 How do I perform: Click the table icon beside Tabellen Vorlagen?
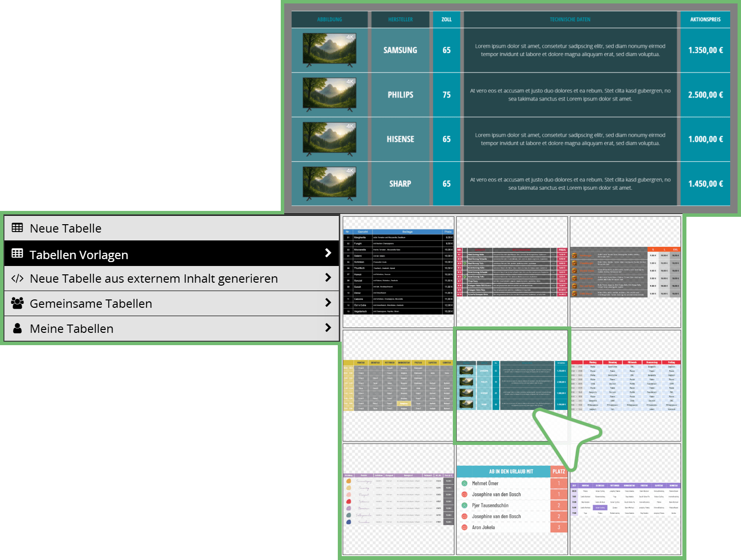click(17, 253)
